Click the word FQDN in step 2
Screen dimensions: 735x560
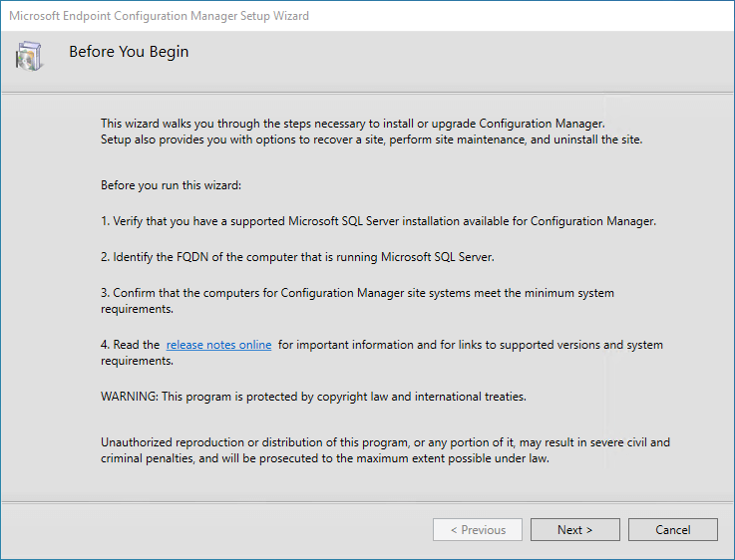[x=192, y=257]
